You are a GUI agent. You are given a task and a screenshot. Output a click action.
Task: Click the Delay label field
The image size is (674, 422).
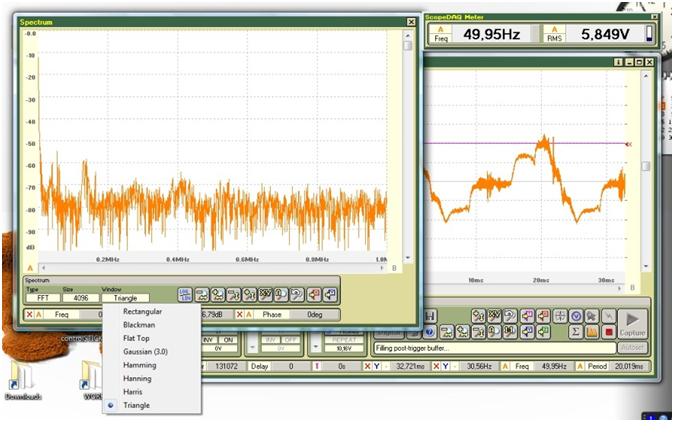(260, 366)
